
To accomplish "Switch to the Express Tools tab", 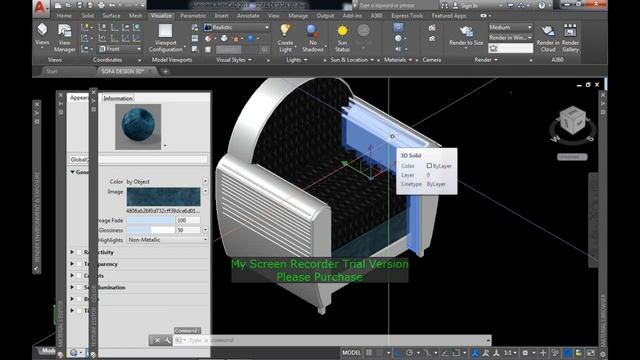I will [x=407, y=16].
